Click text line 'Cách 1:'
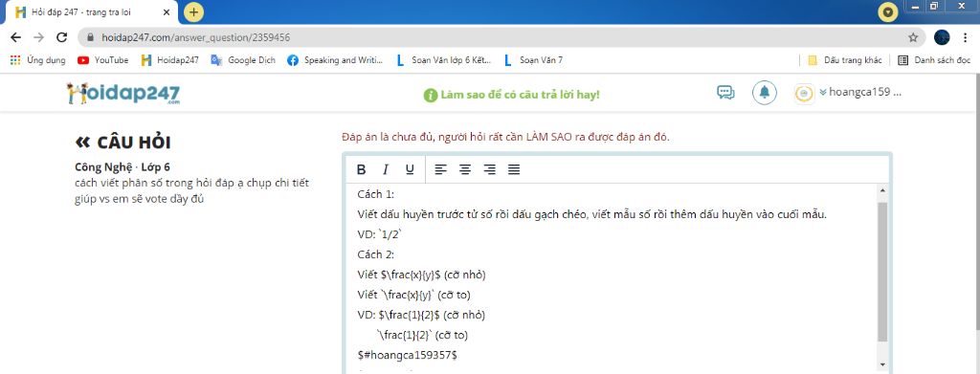 click(x=375, y=194)
